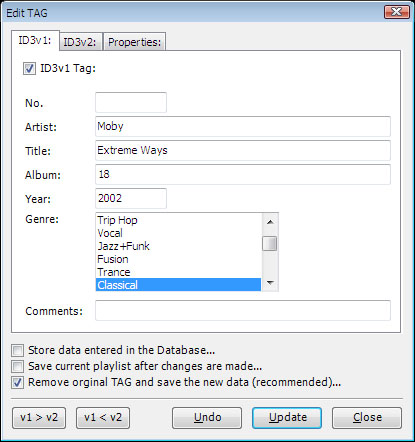415x442 pixels.
Task: Enable Save current playlist after changes
Action: 17,366
